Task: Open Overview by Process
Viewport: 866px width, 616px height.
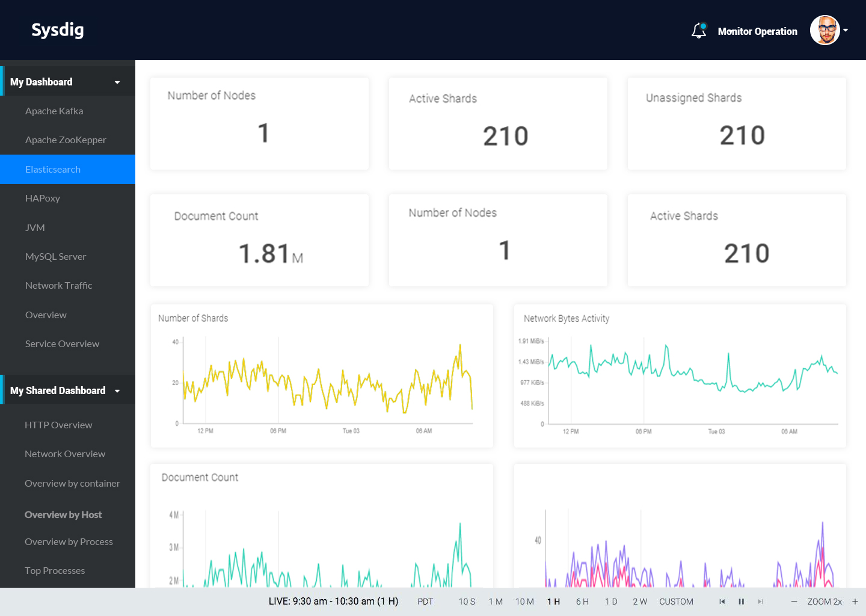Action: [67, 541]
